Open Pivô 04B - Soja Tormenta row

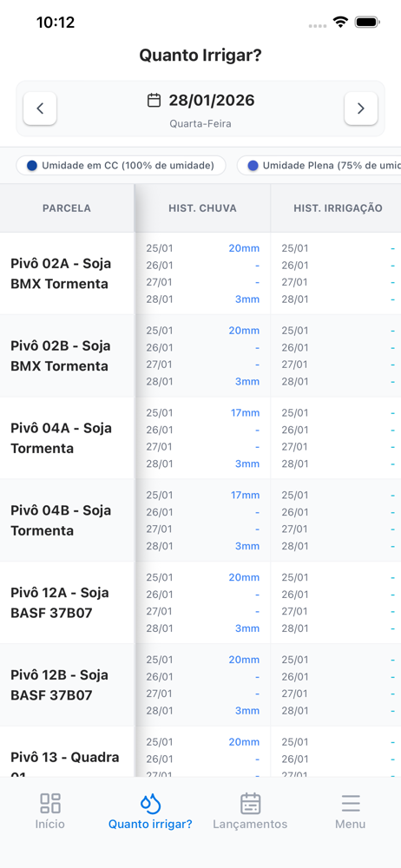point(67,520)
